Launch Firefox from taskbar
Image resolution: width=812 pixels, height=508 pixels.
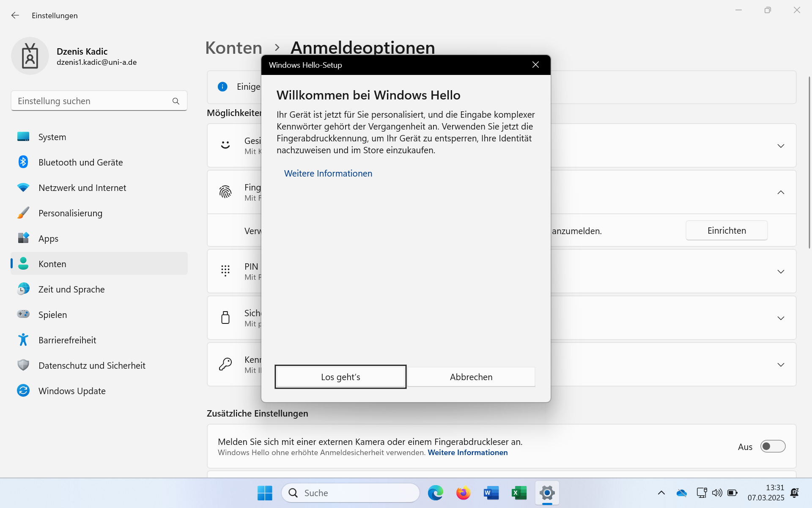pyautogui.click(x=463, y=493)
